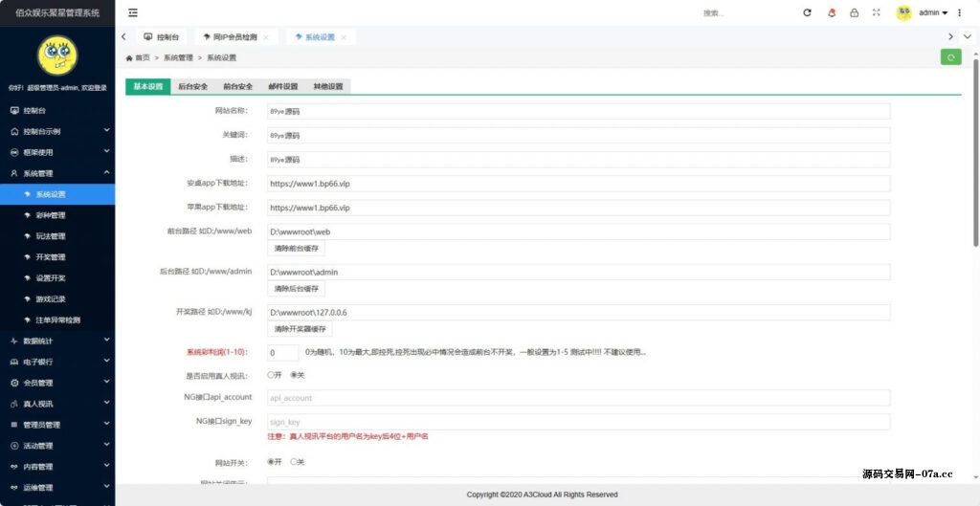Close the 同IP会员检测 tab
This screenshot has height=506, width=980.
point(266,37)
